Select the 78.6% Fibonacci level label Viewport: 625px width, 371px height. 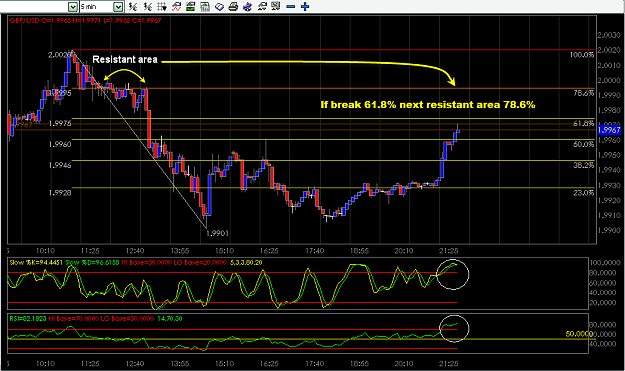point(584,93)
